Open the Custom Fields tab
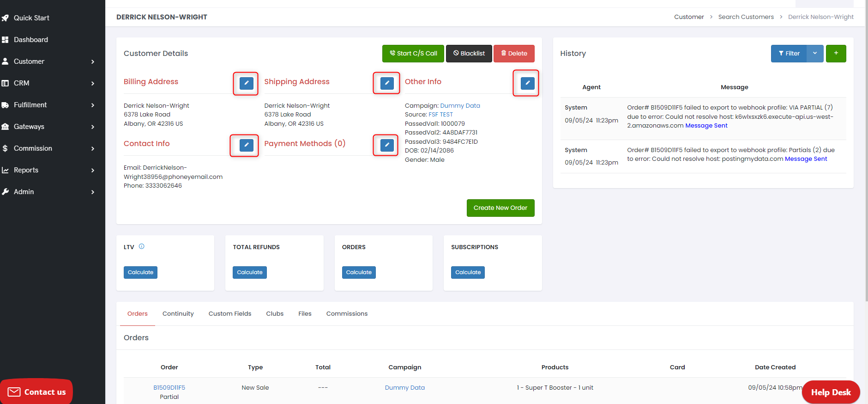The height and width of the screenshot is (404, 868). click(x=229, y=314)
